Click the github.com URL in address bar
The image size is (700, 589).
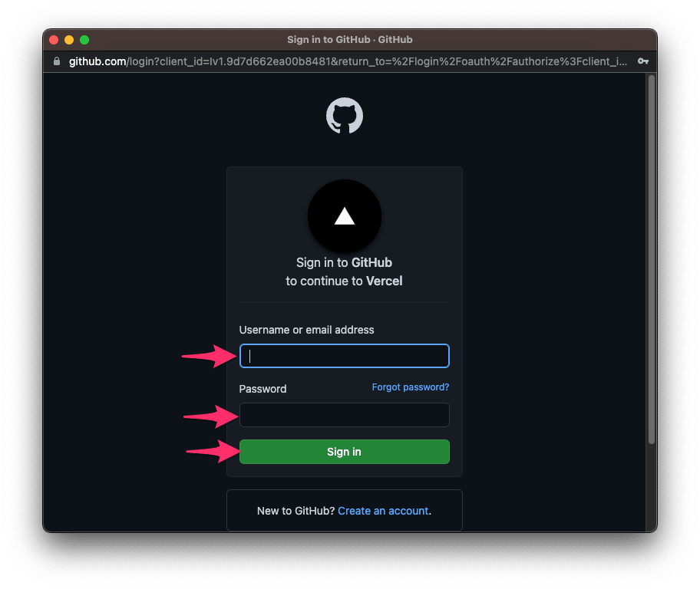pos(348,61)
